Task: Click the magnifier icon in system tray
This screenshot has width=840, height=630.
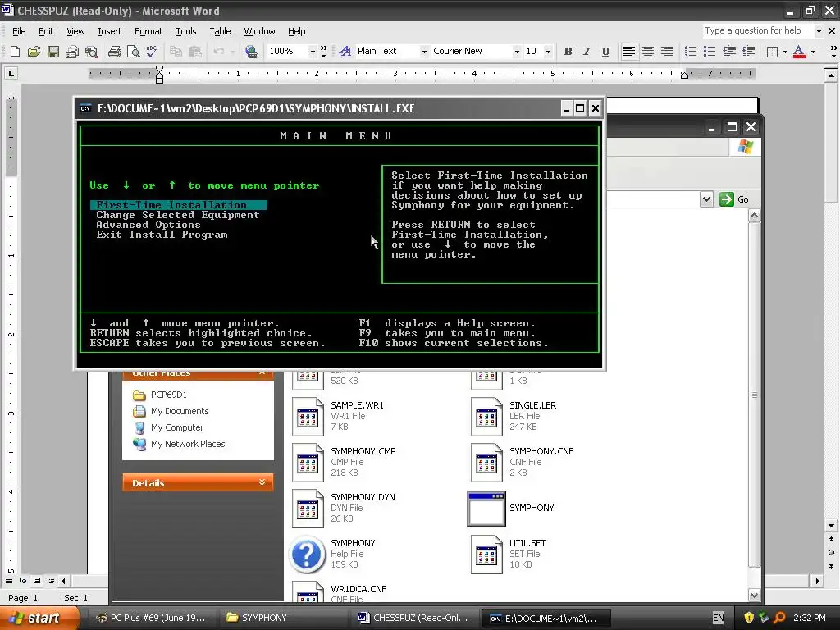Action: 779,618
